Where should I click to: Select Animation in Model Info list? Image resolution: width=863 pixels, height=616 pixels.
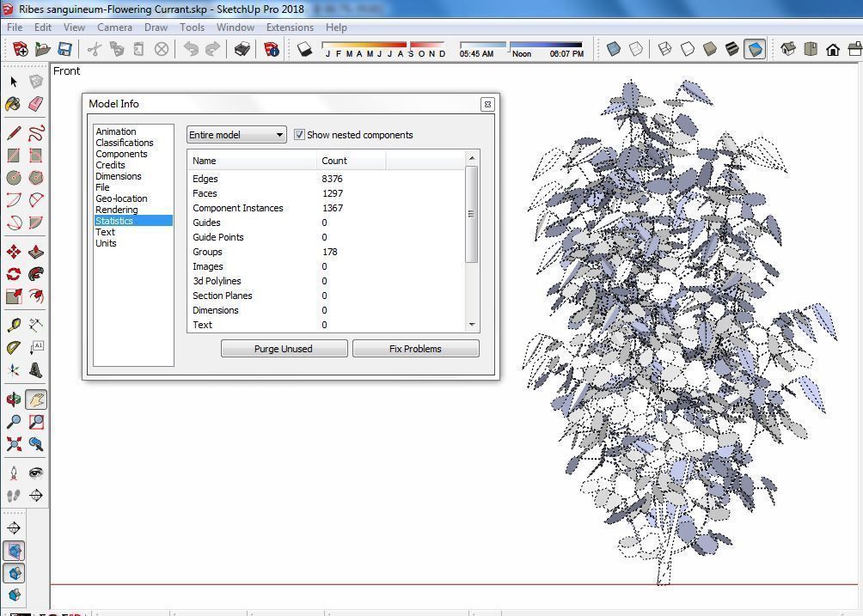pyautogui.click(x=115, y=131)
